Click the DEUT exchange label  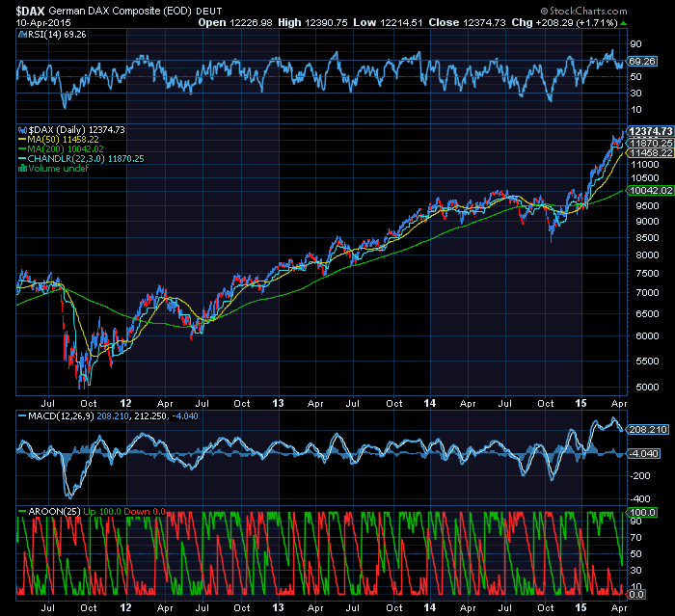click(x=209, y=12)
